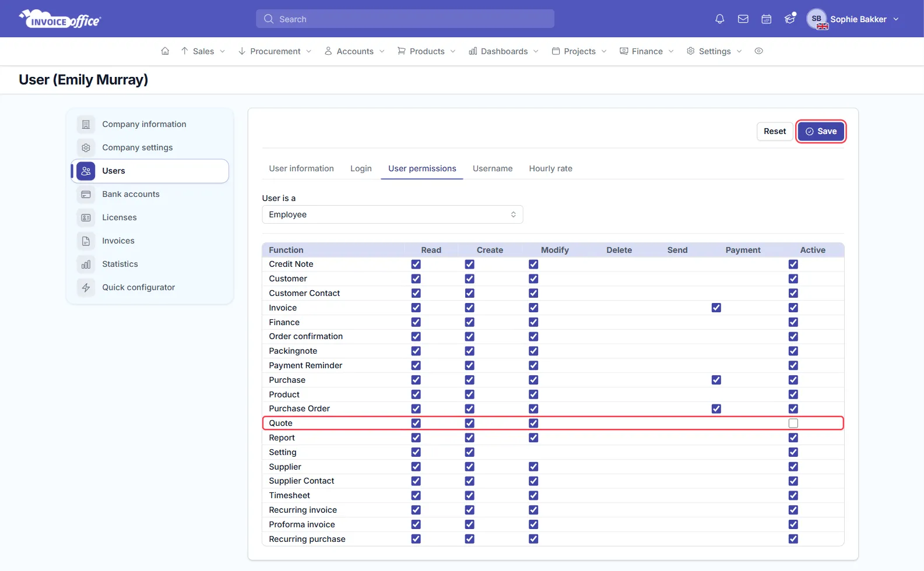Switch to the Hourly rate tab
924x571 pixels.
(550, 168)
